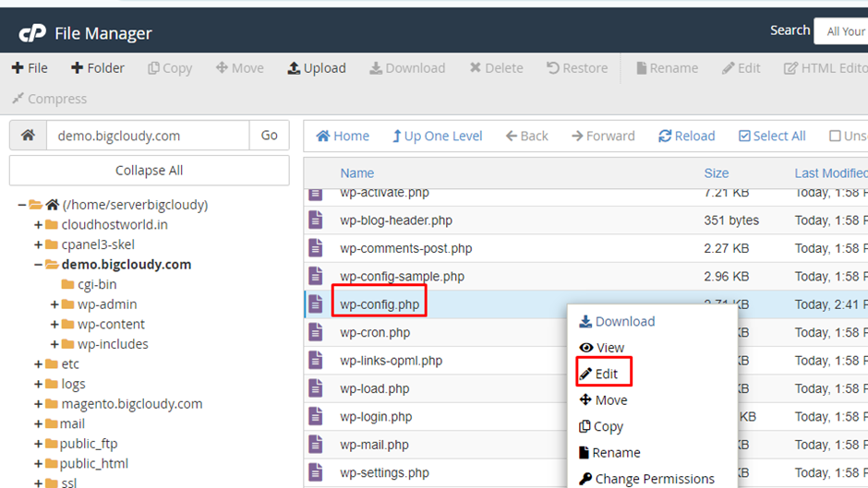This screenshot has width=868, height=488.
Task: Choose Move in context menu
Action: [603, 400]
